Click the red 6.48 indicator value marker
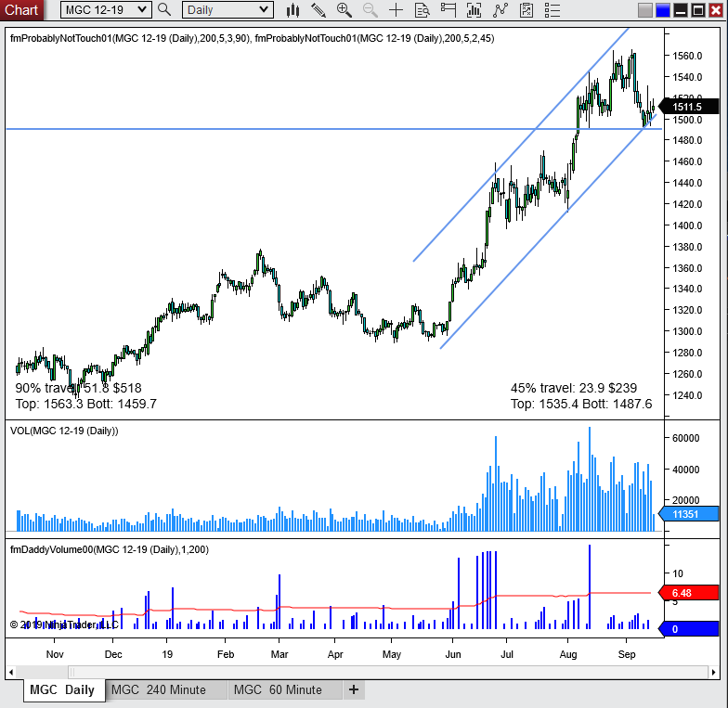 tap(689, 593)
